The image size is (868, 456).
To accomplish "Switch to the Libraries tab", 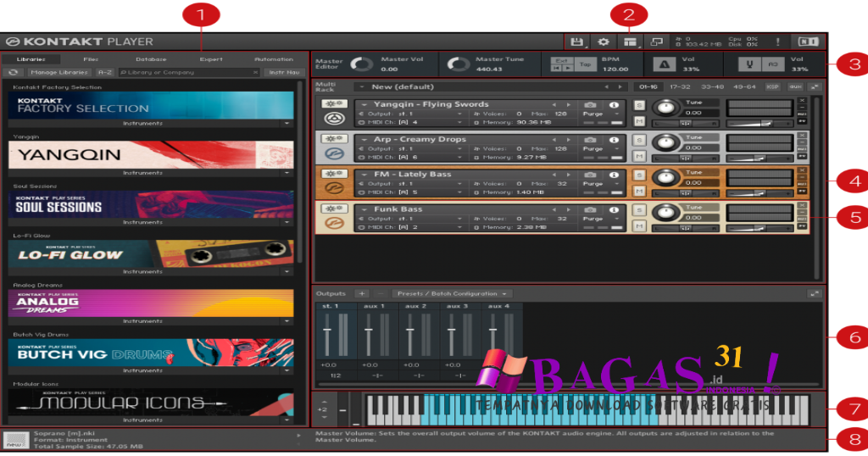I will click(x=31, y=59).
